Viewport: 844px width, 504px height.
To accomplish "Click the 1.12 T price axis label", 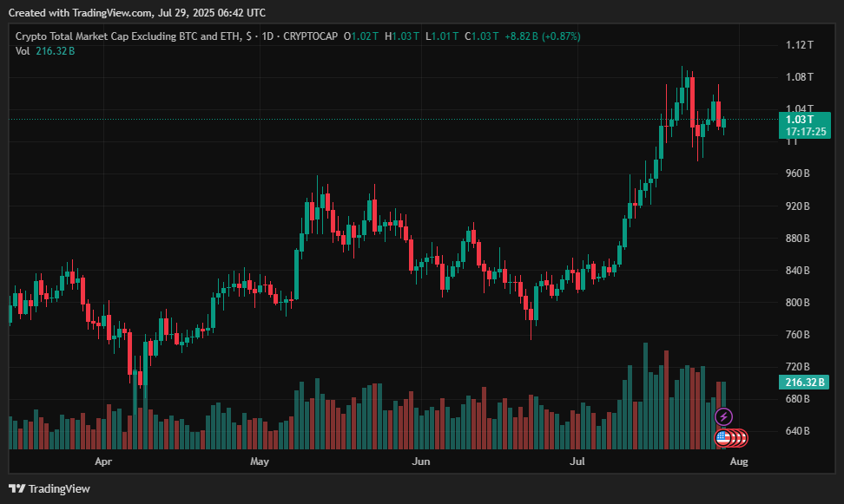I will click(x=798, y=45).
